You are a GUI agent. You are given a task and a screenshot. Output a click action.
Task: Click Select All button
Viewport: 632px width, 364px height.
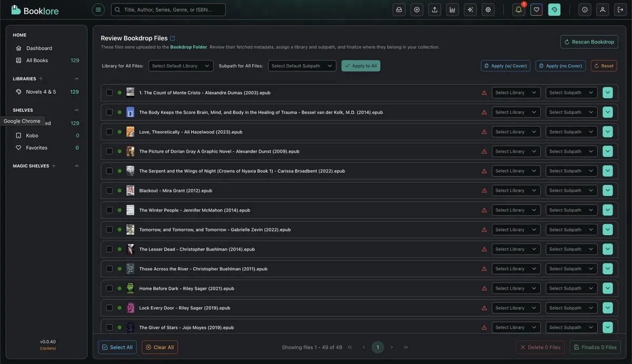tap(117, 347)
